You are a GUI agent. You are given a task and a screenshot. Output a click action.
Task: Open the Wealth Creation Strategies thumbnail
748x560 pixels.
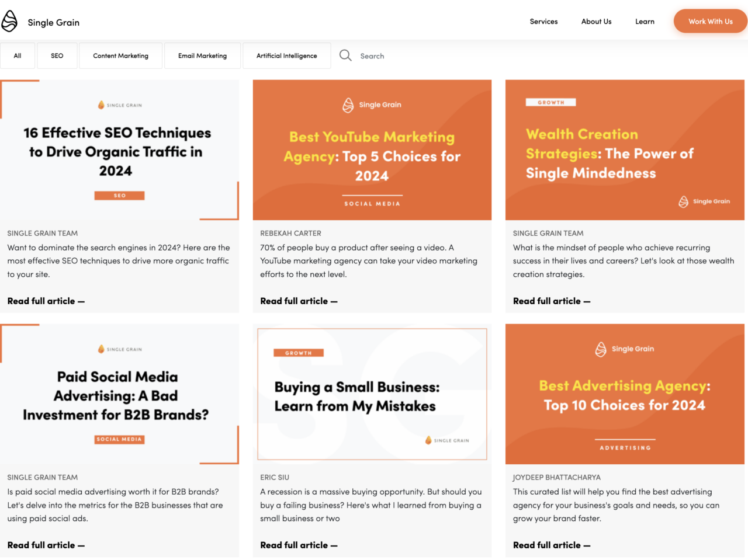pos(625,150)
